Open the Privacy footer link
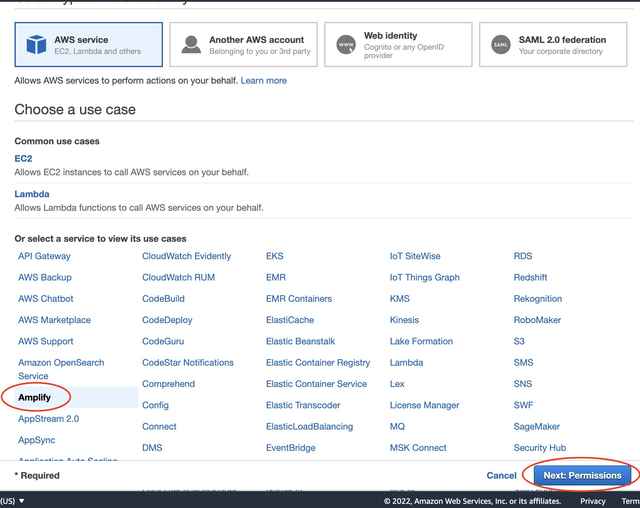Image resolution: width=640 pixels, height=508 pixels. click(593, 501)
